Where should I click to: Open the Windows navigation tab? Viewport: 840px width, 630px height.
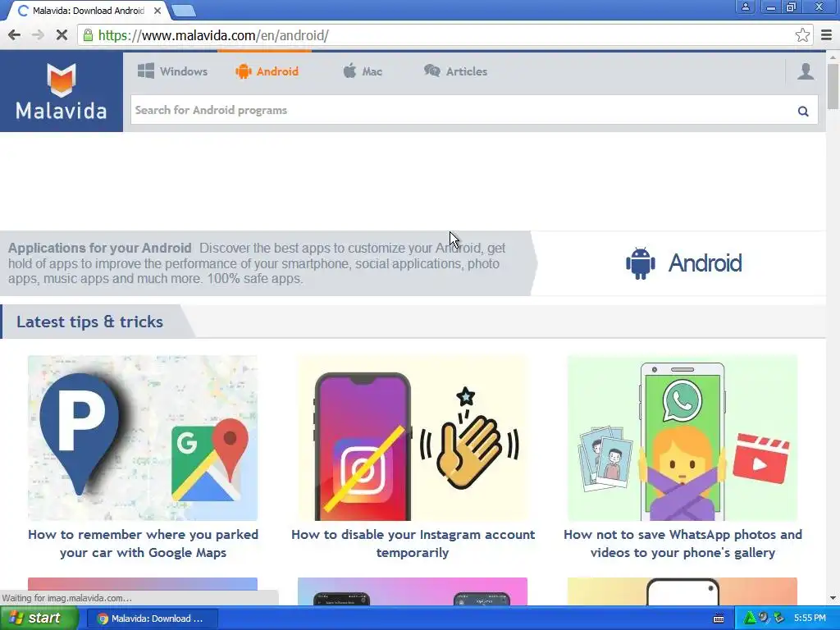tap(172, 71)
